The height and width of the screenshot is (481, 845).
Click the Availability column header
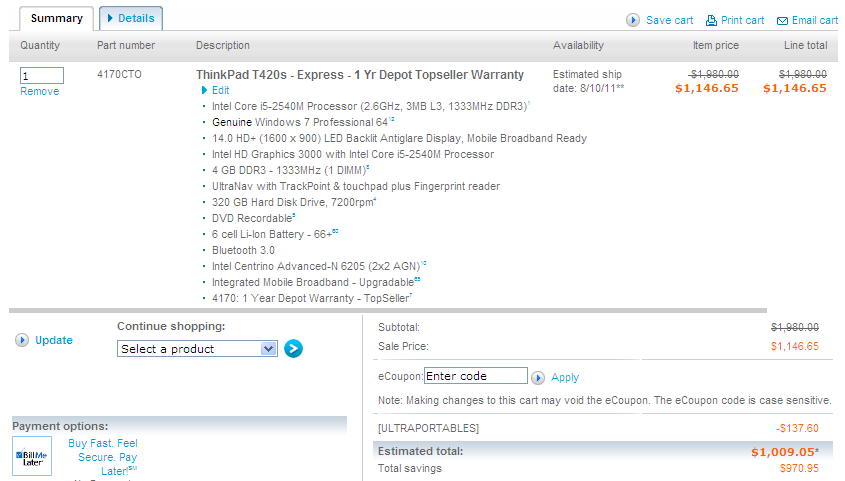coord(578,46)
